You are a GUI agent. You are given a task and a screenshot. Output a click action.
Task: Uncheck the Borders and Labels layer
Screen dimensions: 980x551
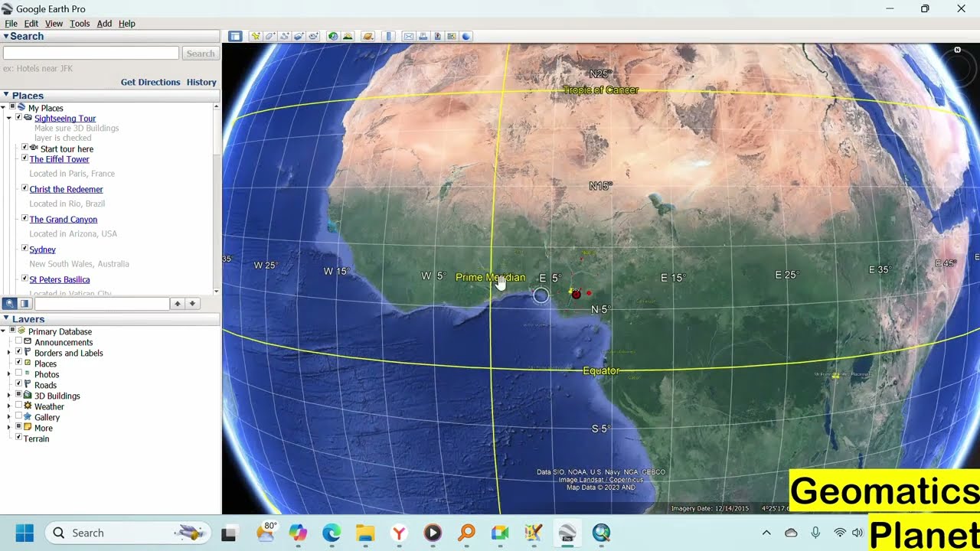[19, 353]
